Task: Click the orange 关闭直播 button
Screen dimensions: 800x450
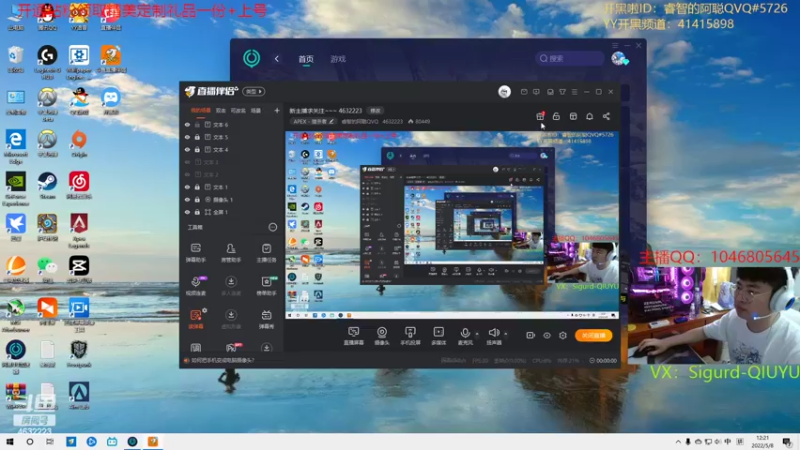Action: pos(593,335)
